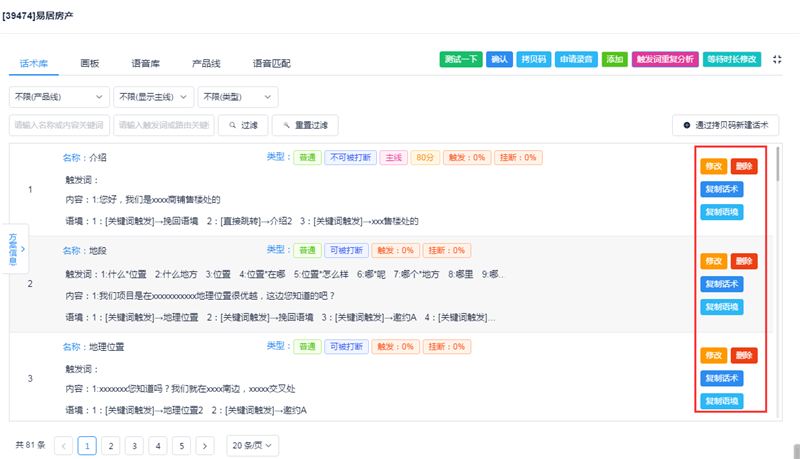This screenshot has height=459, width=800.
Task: Go to the next page arrow in pagination
Action: pyautogui.click(x=205, y=445)
